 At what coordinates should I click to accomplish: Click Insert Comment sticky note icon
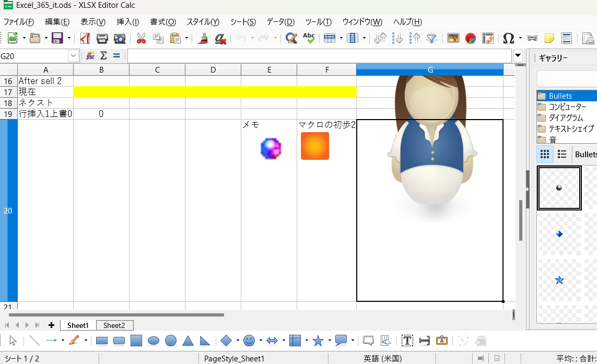coord(549,38)
